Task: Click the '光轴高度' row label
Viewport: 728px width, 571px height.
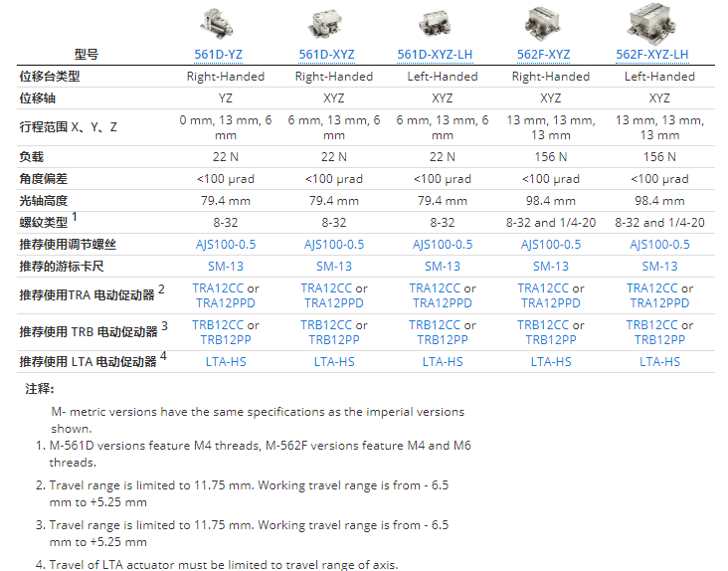Action: (x=43, y=201)
